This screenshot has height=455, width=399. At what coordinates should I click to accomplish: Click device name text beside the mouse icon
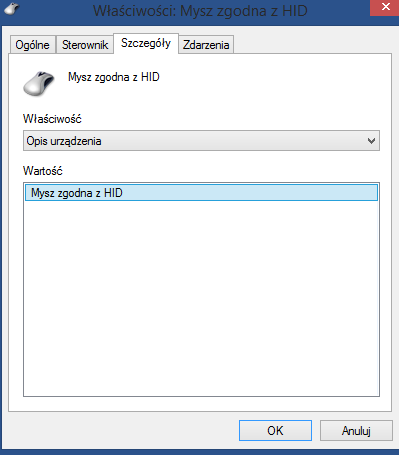coord(114,77)
